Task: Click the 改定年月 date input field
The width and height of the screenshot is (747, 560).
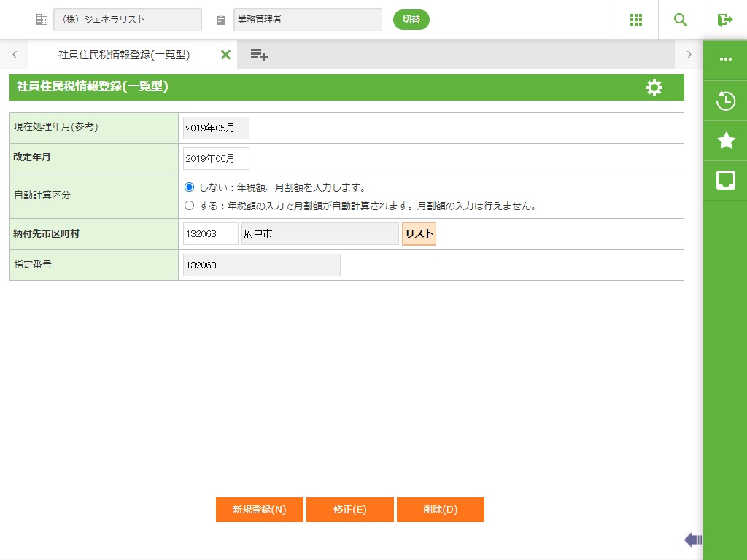Action: pos(216,158)
